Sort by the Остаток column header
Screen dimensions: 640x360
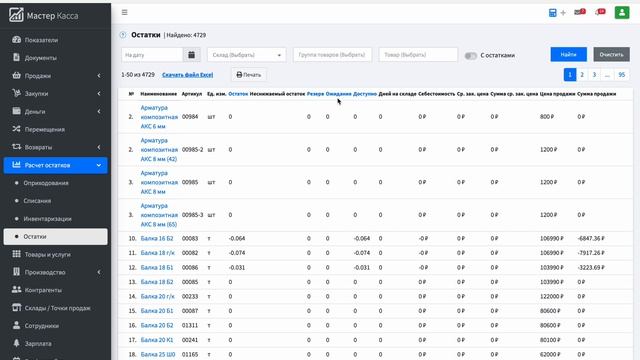tap(238, 94)
